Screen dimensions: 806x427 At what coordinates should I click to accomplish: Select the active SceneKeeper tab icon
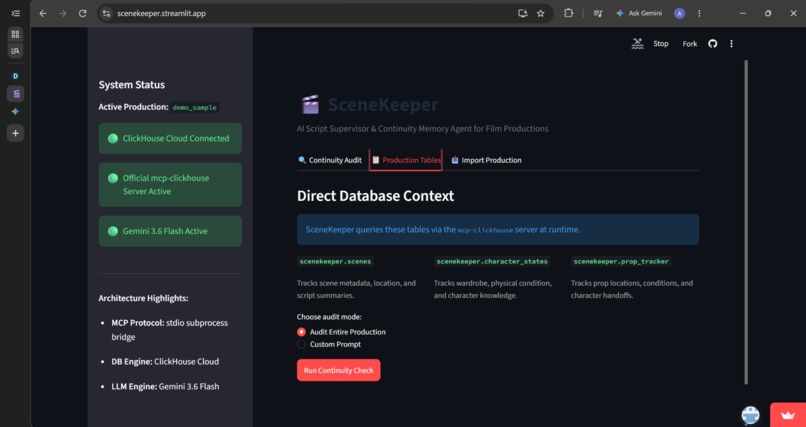click(15, 94)
